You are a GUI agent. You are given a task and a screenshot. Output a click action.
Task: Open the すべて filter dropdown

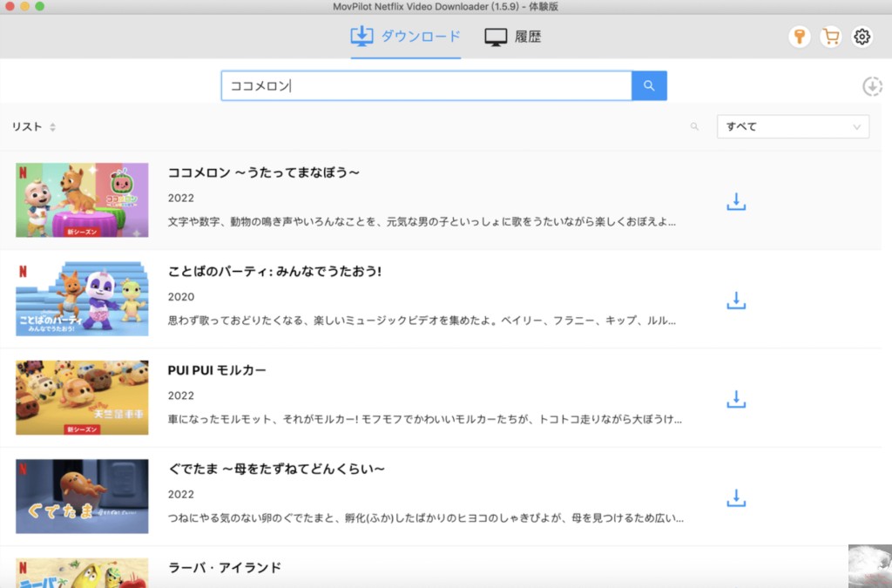click(793, 126)
